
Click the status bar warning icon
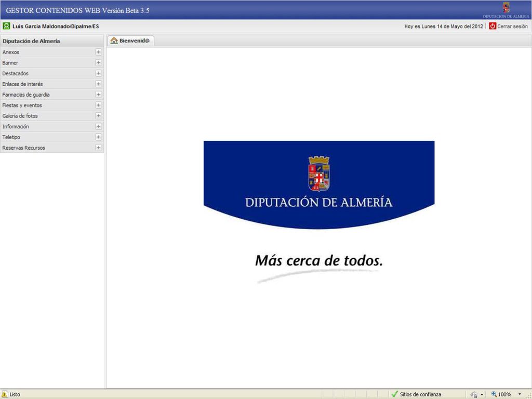tap(5, 394)
